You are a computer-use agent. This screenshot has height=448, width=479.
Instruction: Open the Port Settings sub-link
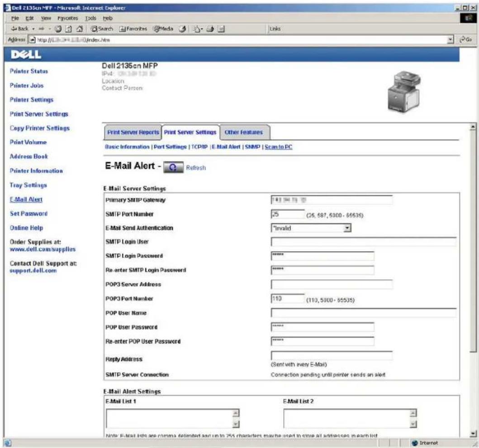tap(170, 147)
